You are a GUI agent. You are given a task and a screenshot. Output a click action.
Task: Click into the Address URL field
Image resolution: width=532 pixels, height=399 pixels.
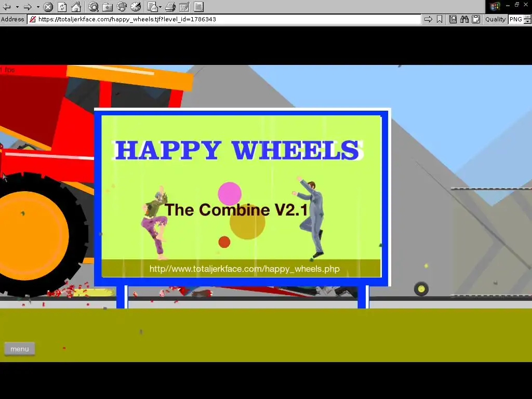[x=224, y=19]
